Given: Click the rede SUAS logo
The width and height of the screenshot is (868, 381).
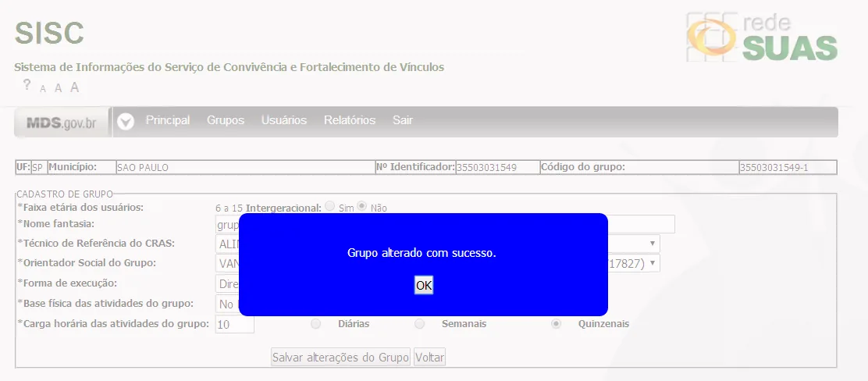Looking at the screenshot, I should [x=762, y=37].
